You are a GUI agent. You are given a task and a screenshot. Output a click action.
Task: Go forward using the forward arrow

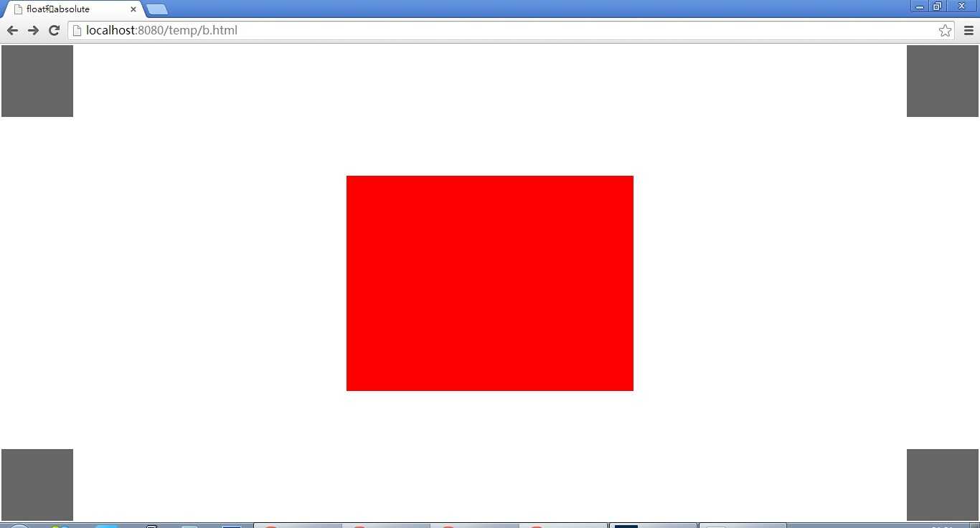coord(33,30)
